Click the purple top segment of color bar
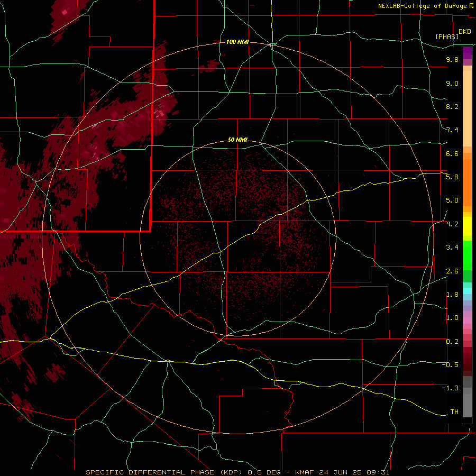 click(x=467, y=53)
